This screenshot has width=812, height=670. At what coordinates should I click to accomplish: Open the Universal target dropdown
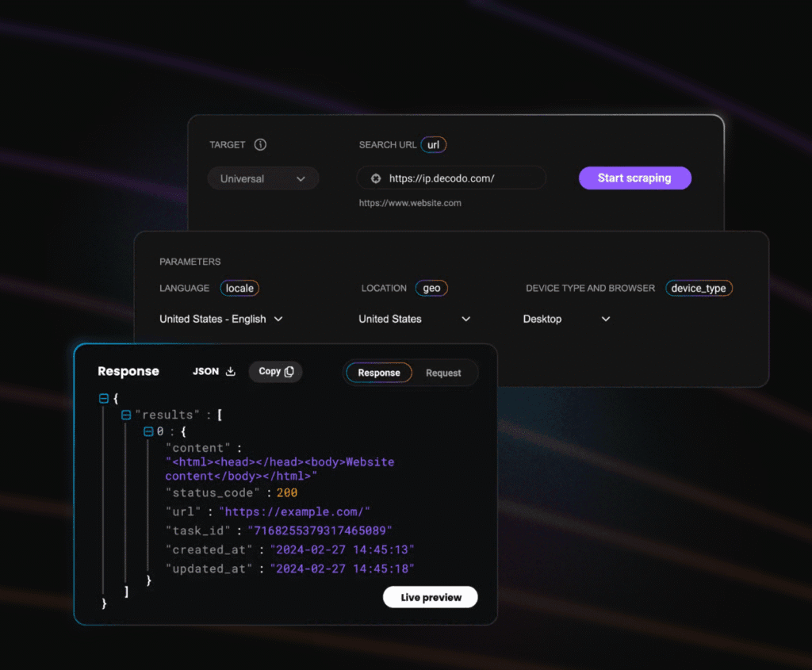pos(263,178)
